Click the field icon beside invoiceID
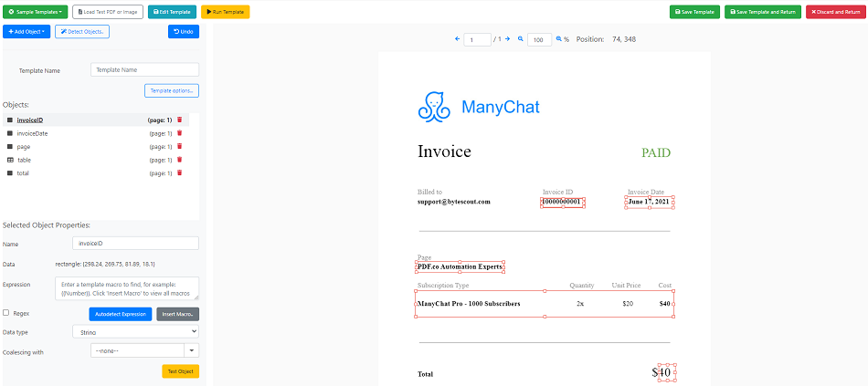868x386 pixels. [x=10, y=120]
